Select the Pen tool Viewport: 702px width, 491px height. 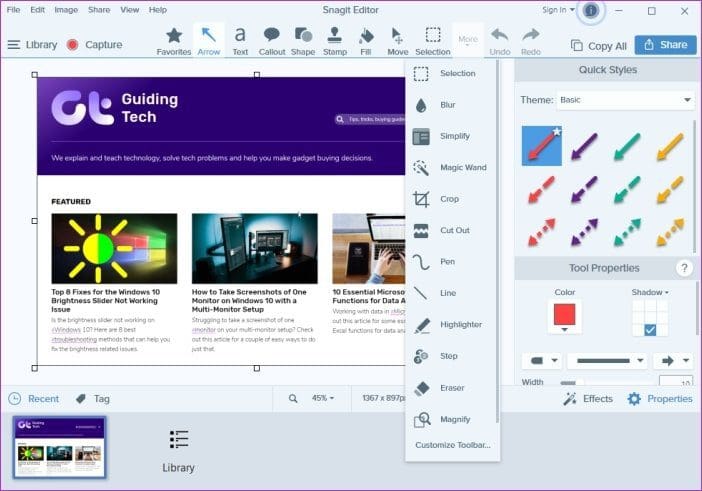point(452,261)
